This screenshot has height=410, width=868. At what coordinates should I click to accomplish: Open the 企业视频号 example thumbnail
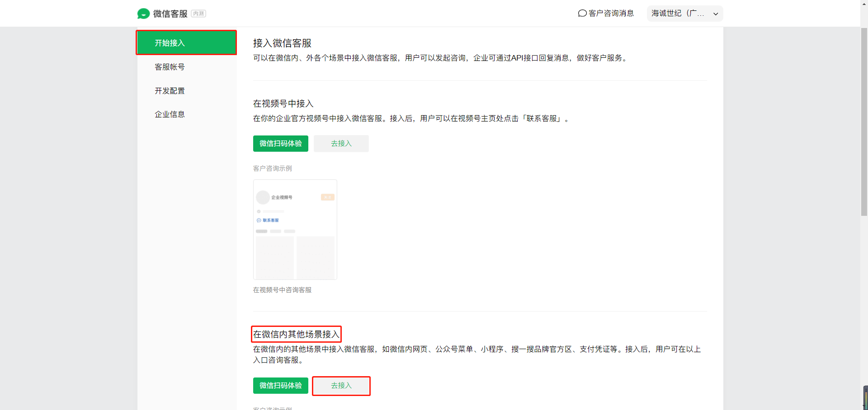[x=295, y=229]
